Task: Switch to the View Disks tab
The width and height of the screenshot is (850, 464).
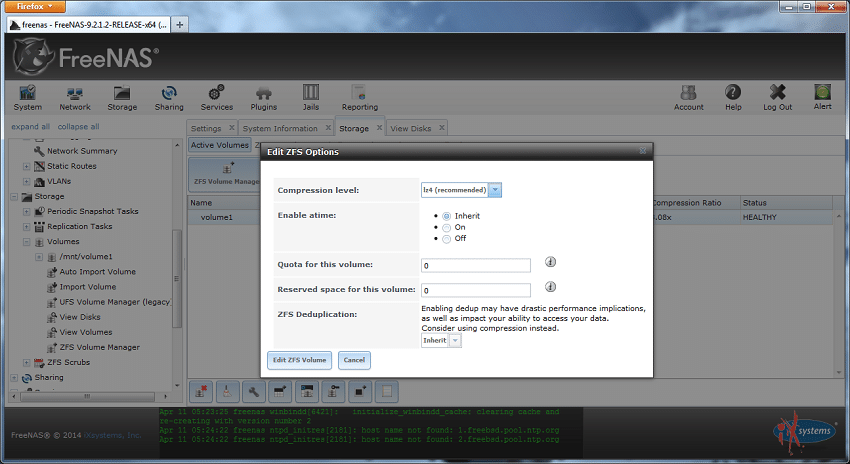Action: click(411, 128)
